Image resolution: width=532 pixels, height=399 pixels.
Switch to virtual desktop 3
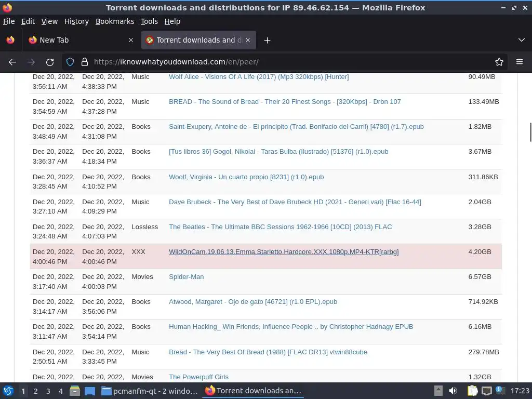tap(48, 391)
